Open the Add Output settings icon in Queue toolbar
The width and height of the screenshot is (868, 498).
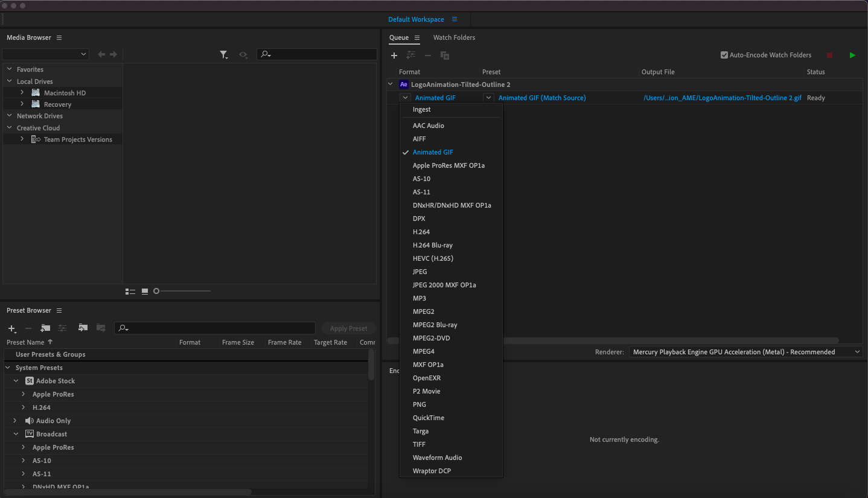(411, 55)
